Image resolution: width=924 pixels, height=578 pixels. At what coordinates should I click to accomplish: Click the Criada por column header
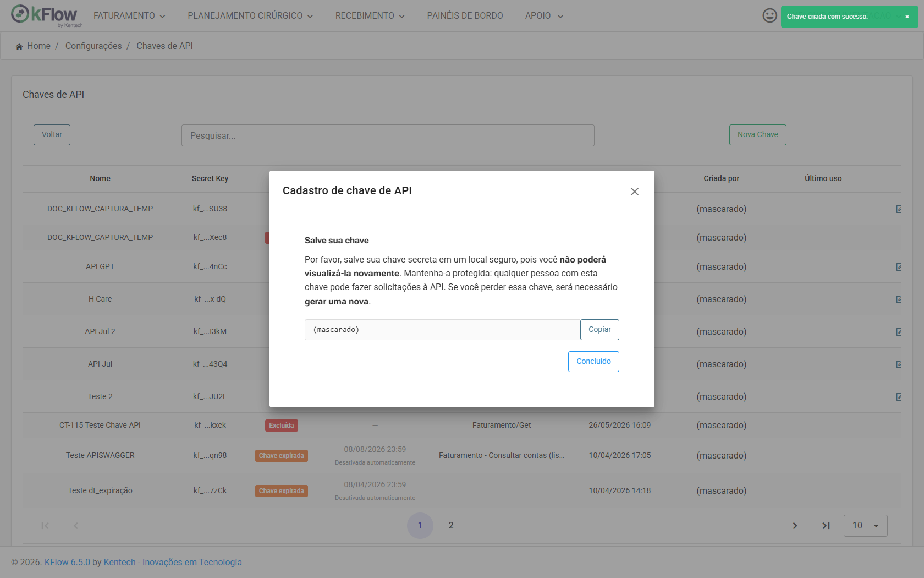click(x=722, y=179)
